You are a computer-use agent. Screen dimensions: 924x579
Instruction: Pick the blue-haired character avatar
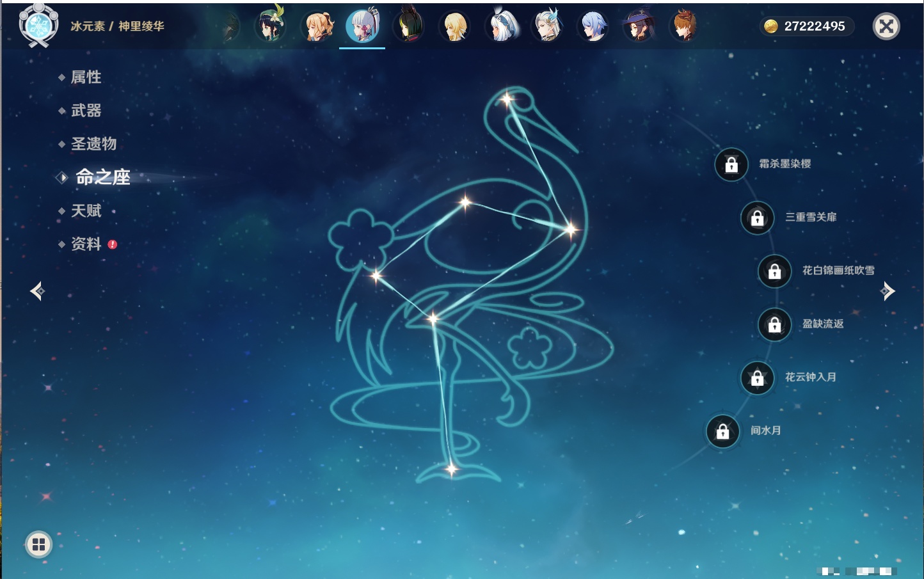pos(593,27)
